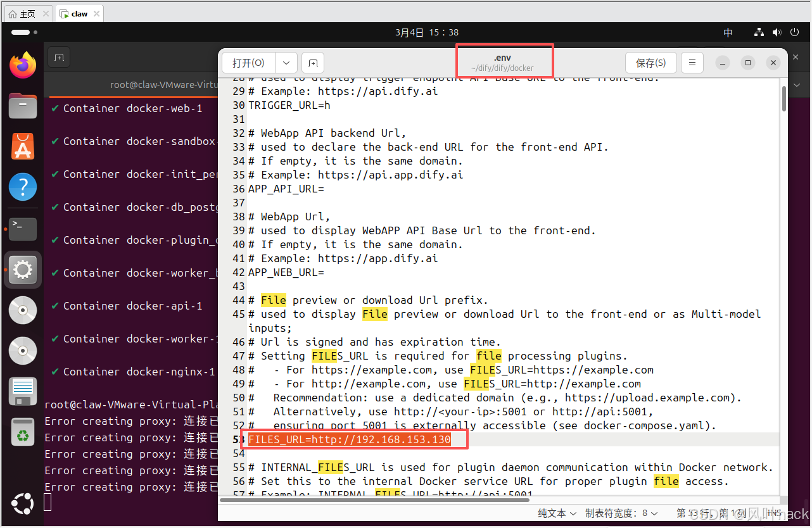This screenshot has width=812, height=528.
Task: Show applications via Ubuntu logo button
Action: tap(23, 505)
